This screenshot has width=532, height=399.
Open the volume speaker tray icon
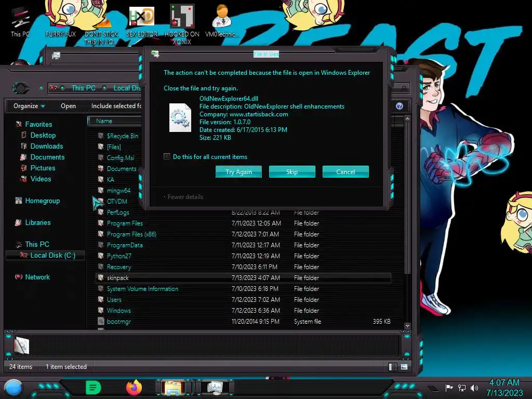point(474,388)
